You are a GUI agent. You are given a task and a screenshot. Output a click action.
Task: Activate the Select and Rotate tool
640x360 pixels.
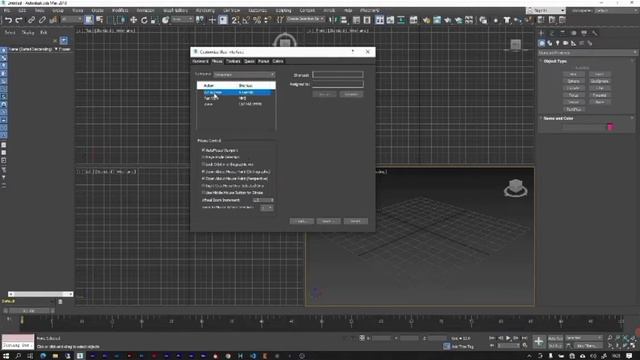pyautogui.click(x=144, y=20)
